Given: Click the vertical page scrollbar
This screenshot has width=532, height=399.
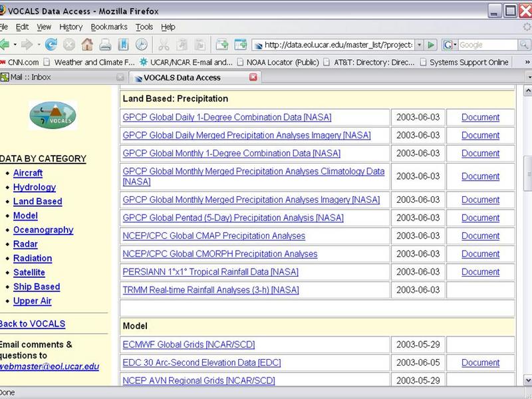Looking at the screenshot, I should coord(527,233).
